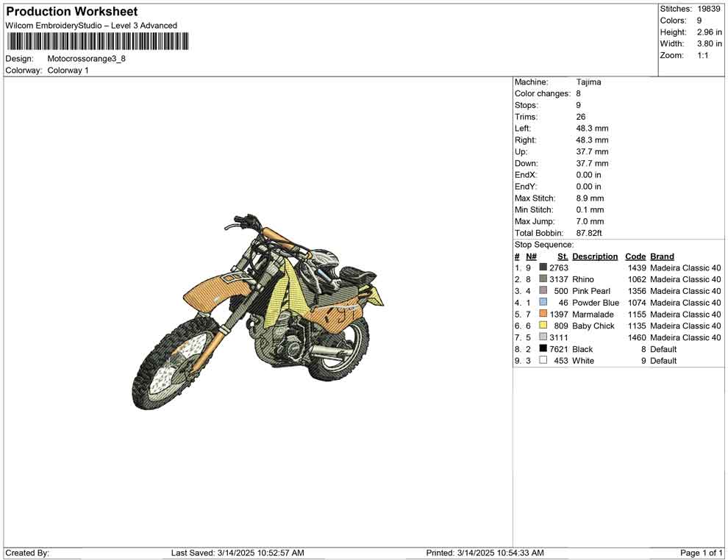The image size is (728, 560).
Task: Click the Page 1 of 1 label
Action: coord(699,553)
